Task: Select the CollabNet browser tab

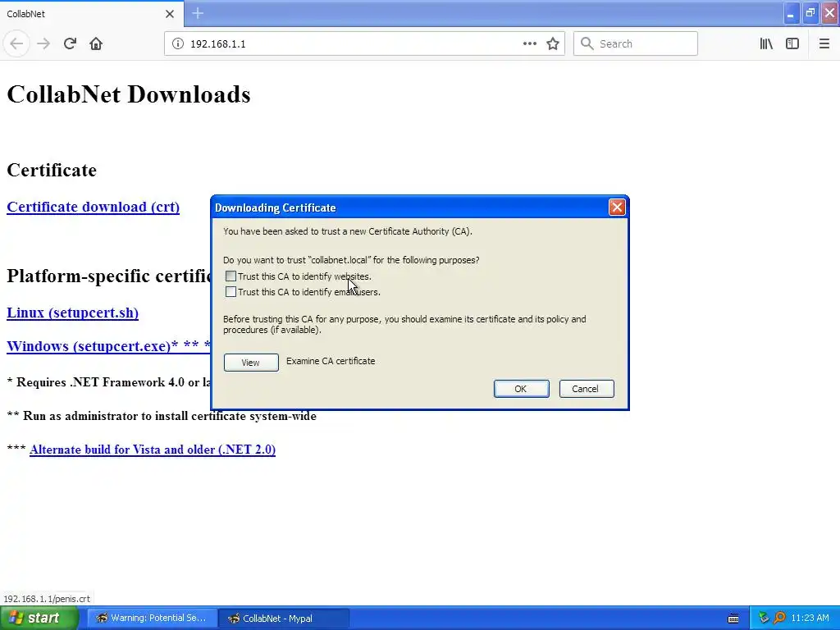Action: (91, 14)
